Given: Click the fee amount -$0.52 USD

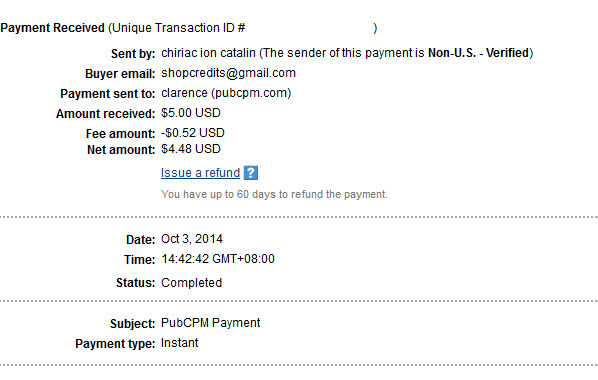Looking at the screenshot, I should click(193, 133).
